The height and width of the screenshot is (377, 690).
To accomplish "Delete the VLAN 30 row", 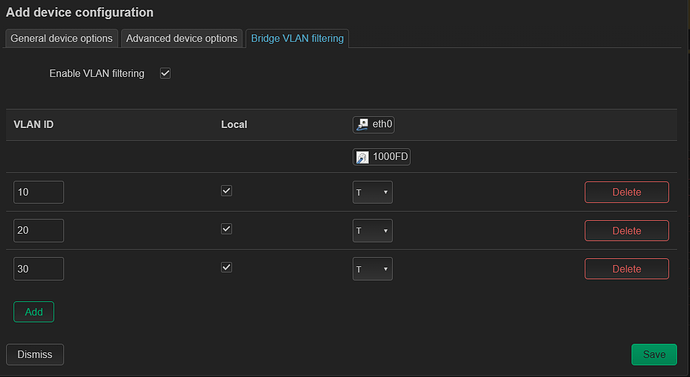I will 626,269.
